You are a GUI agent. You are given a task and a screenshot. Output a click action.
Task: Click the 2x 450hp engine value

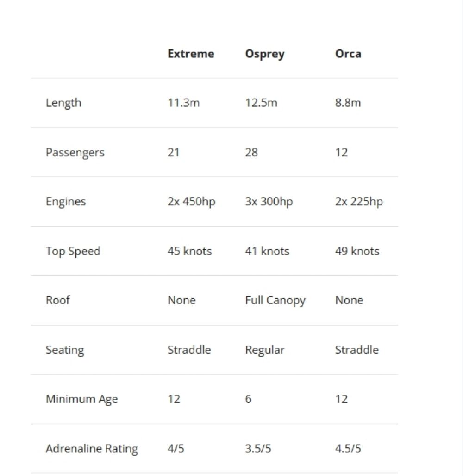[x=191, y=202]
